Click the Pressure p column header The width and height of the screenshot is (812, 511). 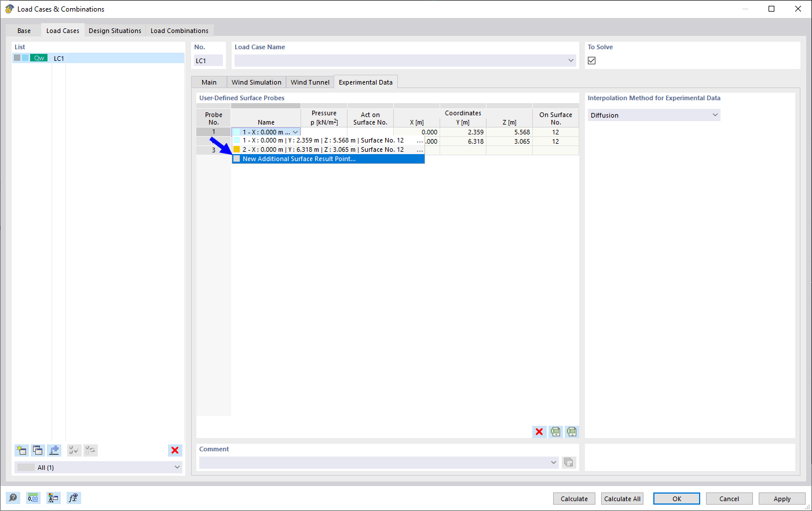(324, 118)
